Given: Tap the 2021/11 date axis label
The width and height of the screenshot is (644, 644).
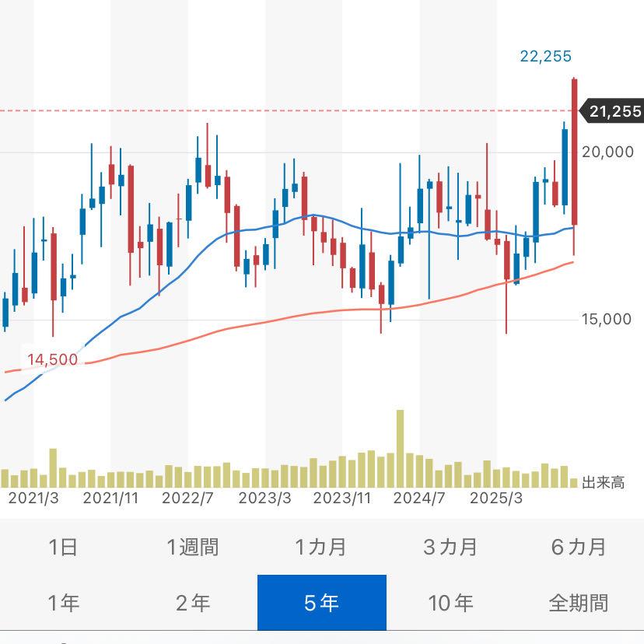Looking at the screenshot, I should click(x=110, y=499).
